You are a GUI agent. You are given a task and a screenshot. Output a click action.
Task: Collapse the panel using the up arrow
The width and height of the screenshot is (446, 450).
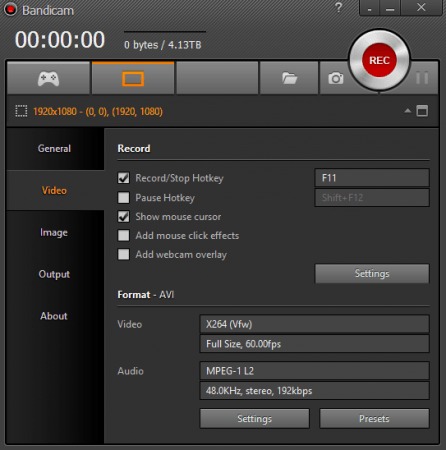pos(407,111)
